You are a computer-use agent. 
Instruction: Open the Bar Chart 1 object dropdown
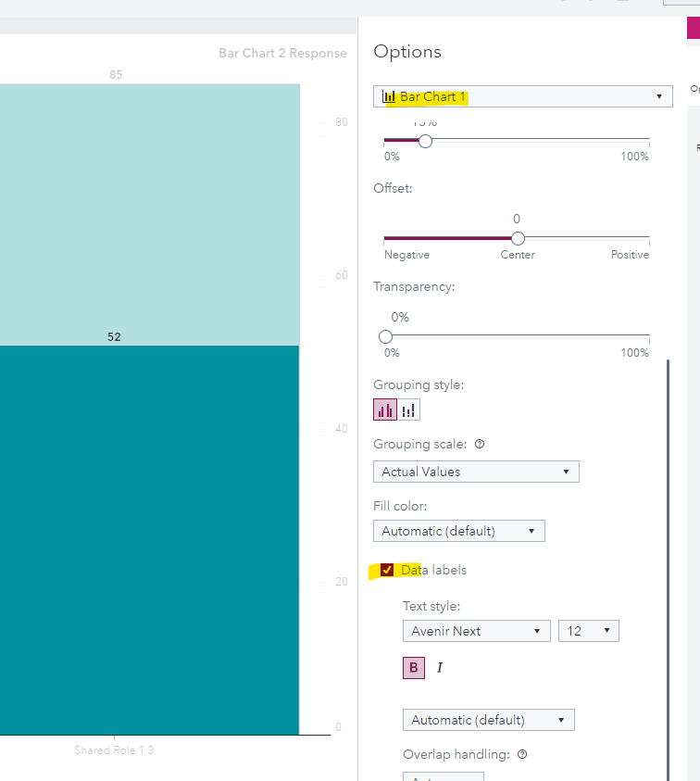tap(522, 96)
